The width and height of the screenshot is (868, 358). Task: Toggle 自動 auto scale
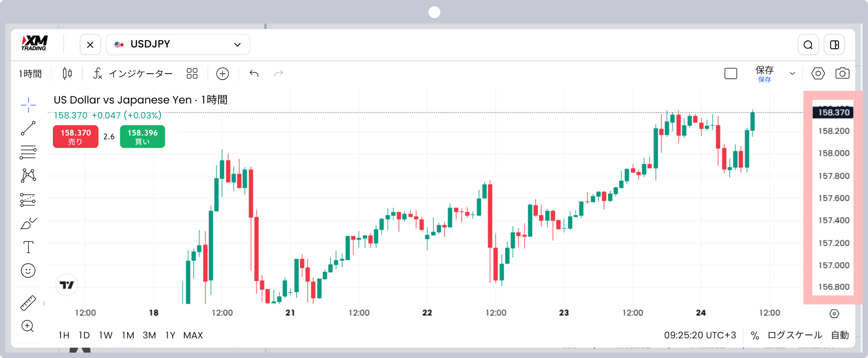[840, 335]
